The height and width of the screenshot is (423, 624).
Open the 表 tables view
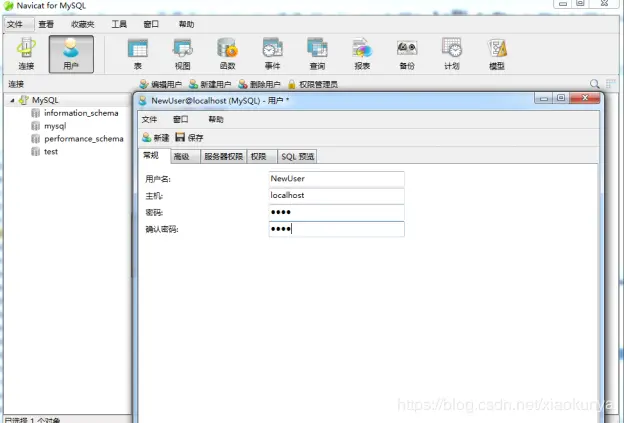(138, 54)
